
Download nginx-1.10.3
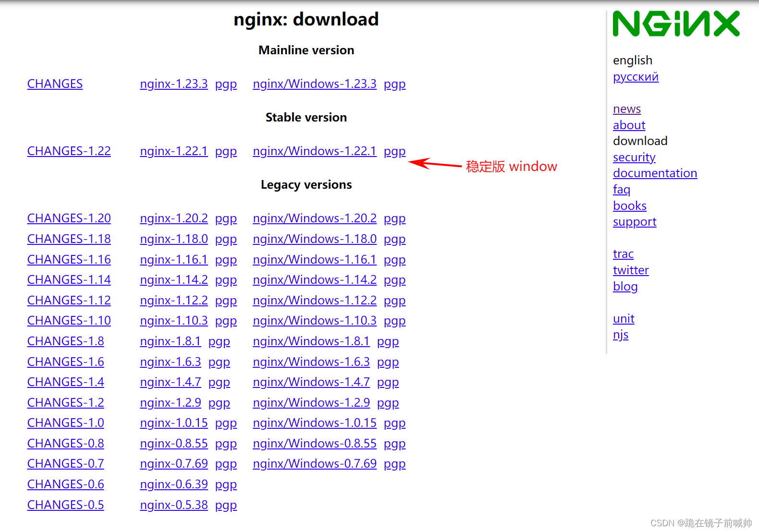[174, 321]
